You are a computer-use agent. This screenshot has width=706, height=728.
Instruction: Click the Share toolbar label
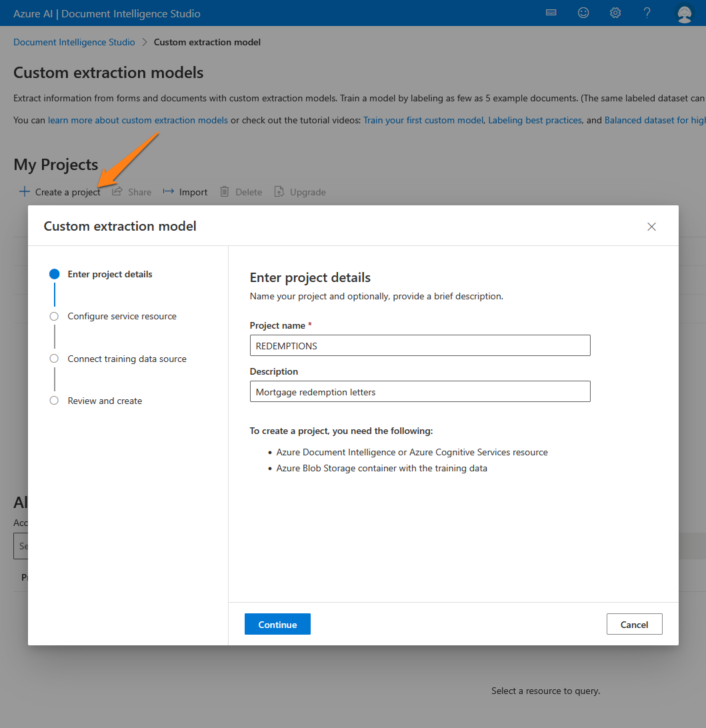[x=140, y=192]
